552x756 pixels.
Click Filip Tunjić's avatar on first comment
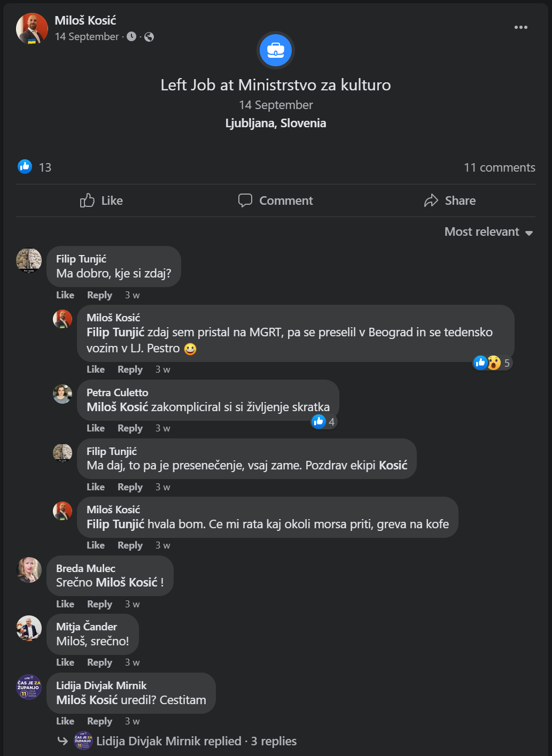[29, 261]
